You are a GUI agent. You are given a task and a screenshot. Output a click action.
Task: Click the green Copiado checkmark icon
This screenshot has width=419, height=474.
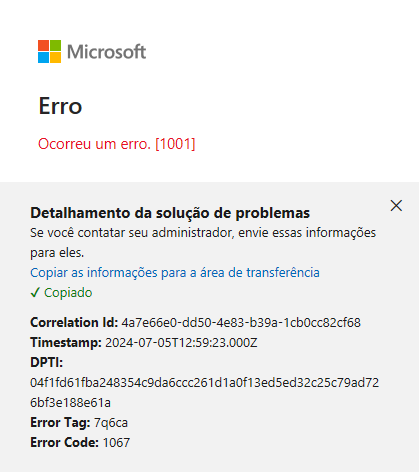coord(35,293)
